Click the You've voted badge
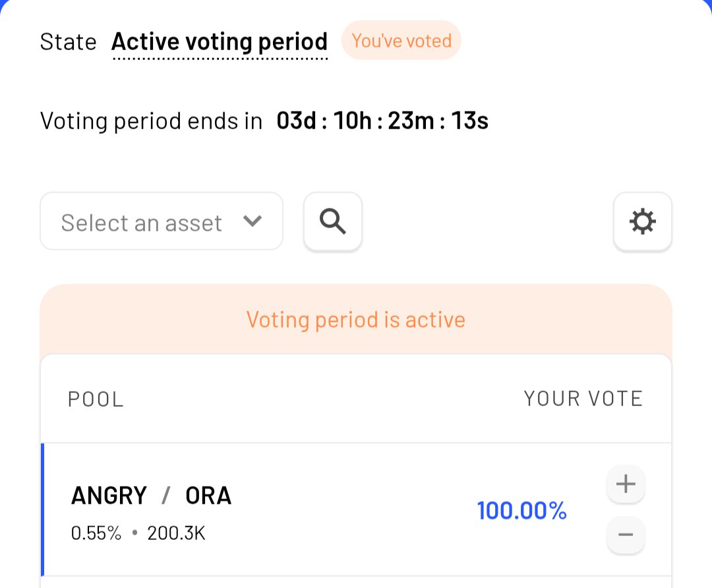This screenshot has width=712, height=588. pos(401,41)
